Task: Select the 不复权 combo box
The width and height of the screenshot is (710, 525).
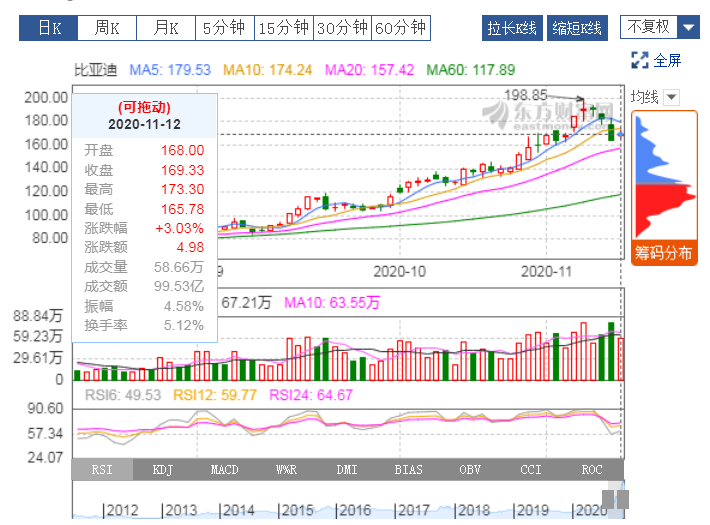Action: pyautogui.click(x=660, y=28)
